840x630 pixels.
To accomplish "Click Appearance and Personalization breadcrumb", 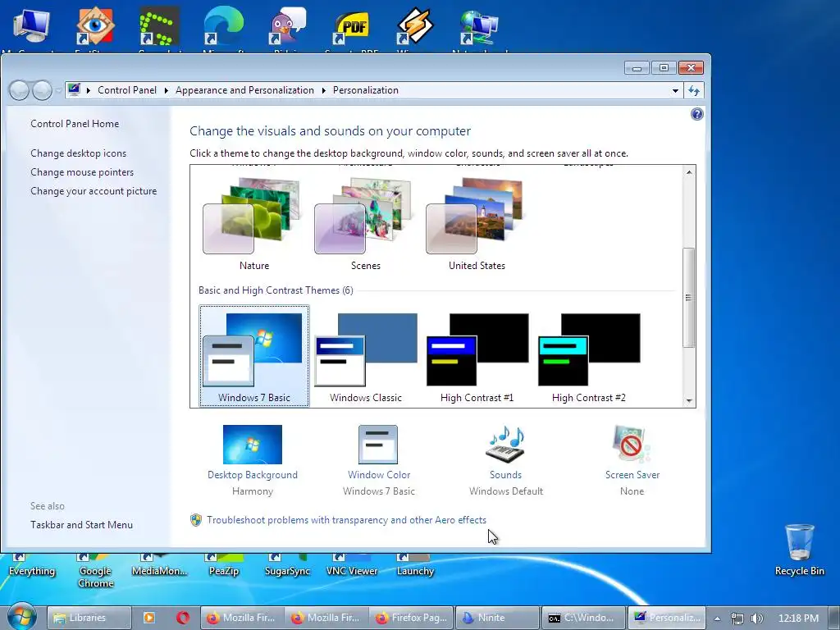I will 244,90.
